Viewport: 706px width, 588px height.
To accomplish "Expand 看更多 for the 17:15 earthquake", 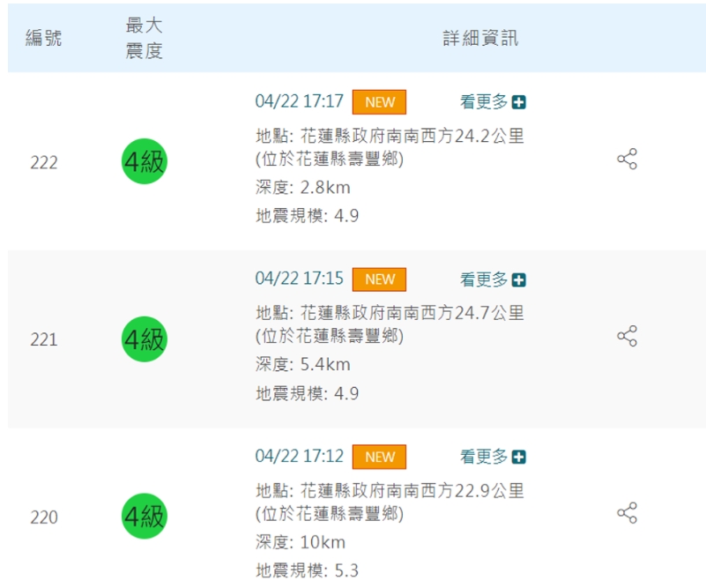I will coord(493,279).
